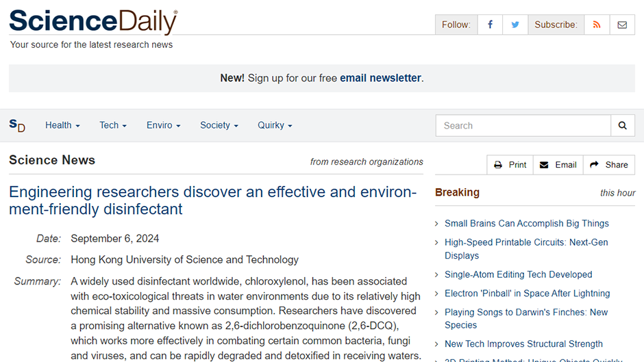Go home via the SD logo icon
Screen dimensions: 644x362
tap(17, 125)
